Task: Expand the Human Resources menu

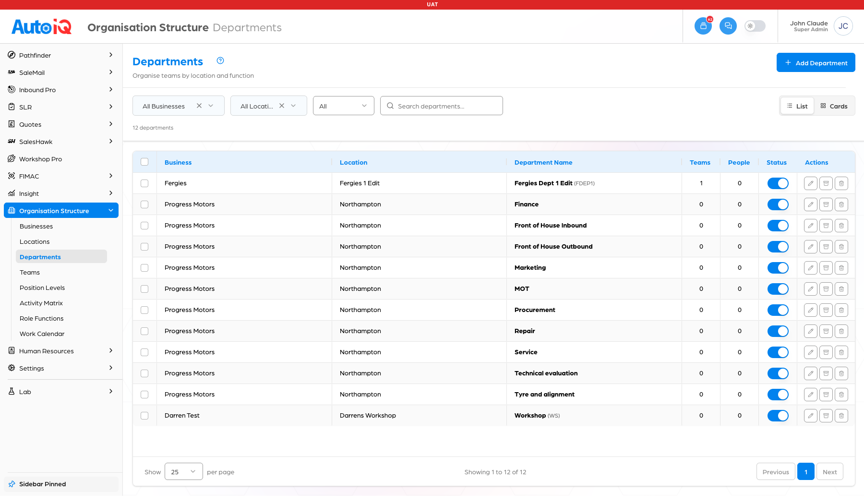Action: pyautogui.click(x=61, y=351)
